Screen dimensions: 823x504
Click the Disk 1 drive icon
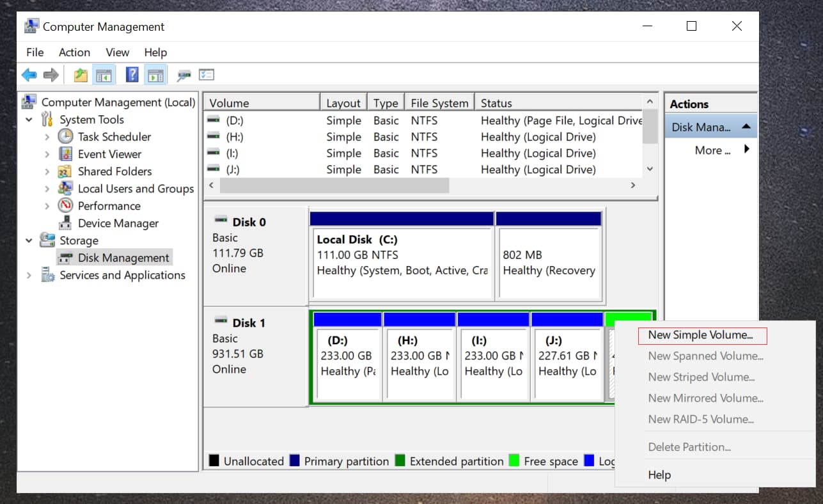coord(221,321)
